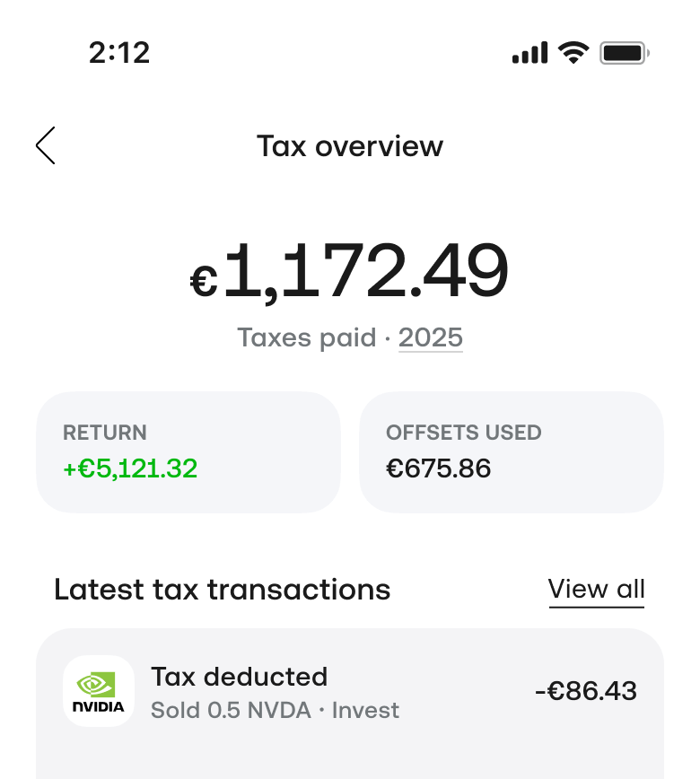Click the battery indicator icon
Viewport: 700px width, 779px height.
tap(624, 53)
